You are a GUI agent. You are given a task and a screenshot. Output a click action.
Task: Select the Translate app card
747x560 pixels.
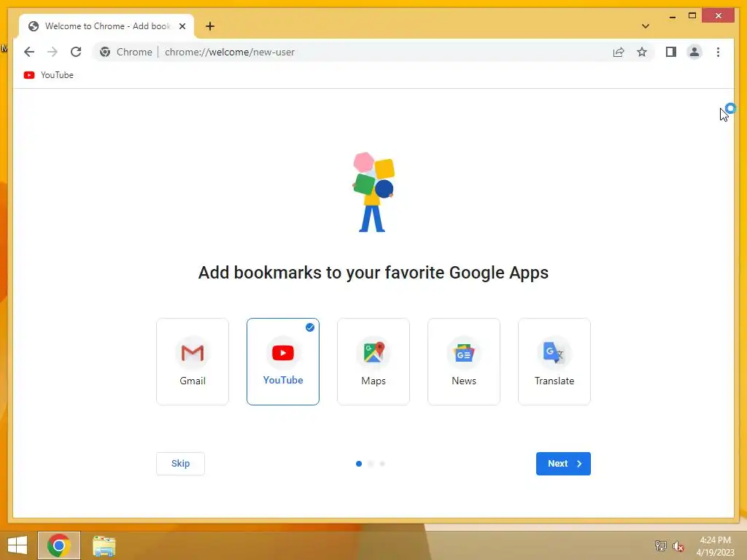pyautogui.click(x=554, y=362)
